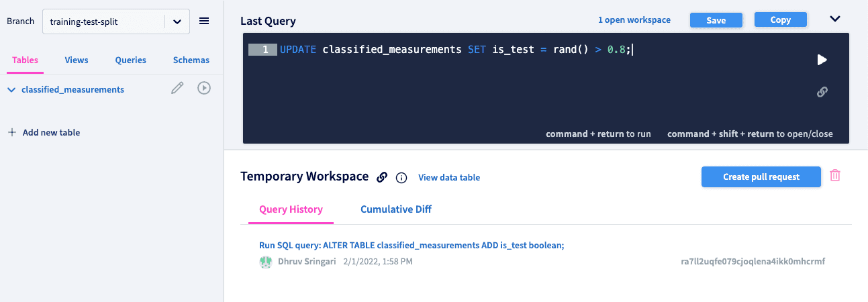Click the link icon in query editor

822,92
